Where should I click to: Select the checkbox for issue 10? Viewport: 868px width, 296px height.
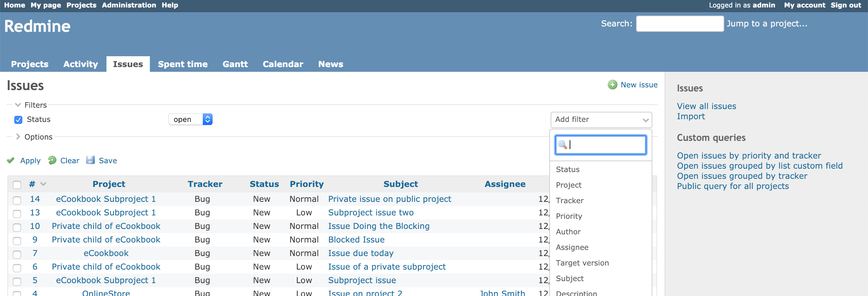coord(17,227)
